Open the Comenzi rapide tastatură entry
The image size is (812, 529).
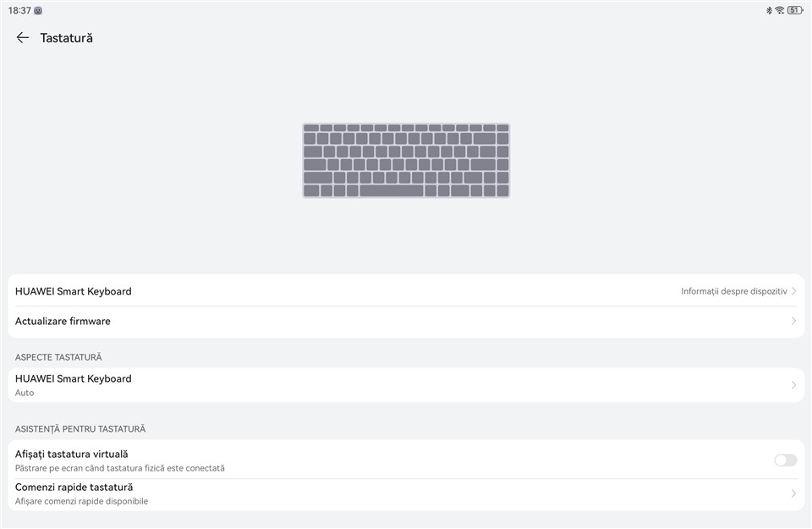74,488
